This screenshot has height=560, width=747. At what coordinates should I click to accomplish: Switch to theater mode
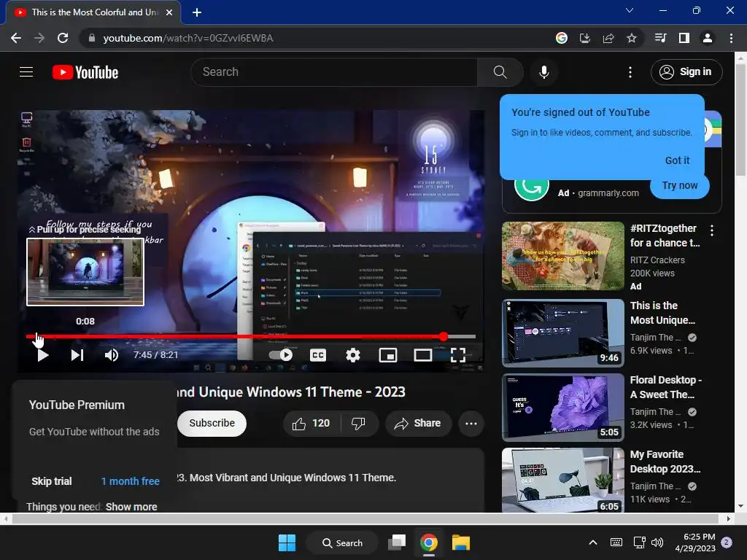pyautogui.click(x=422, y=355)
